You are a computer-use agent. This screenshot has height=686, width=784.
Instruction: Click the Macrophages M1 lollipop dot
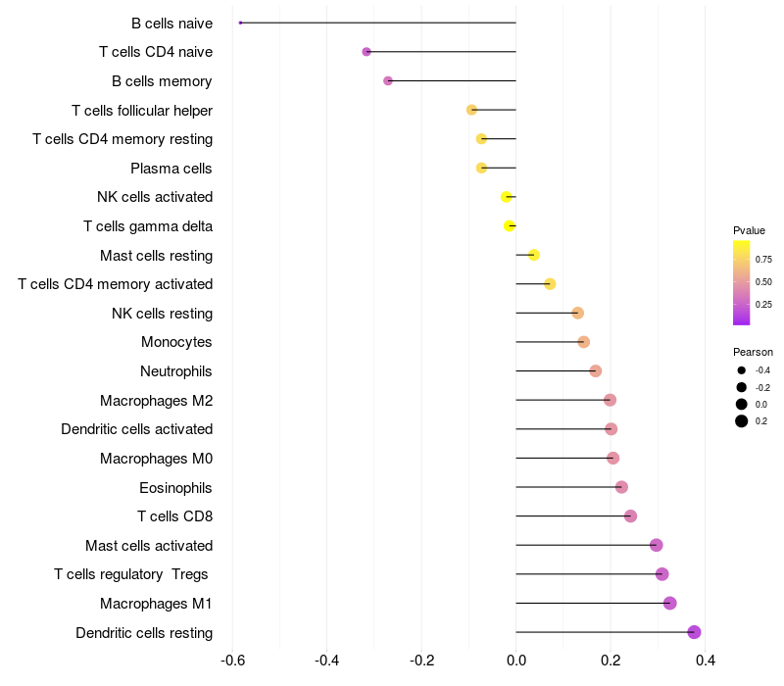(670, 603)
